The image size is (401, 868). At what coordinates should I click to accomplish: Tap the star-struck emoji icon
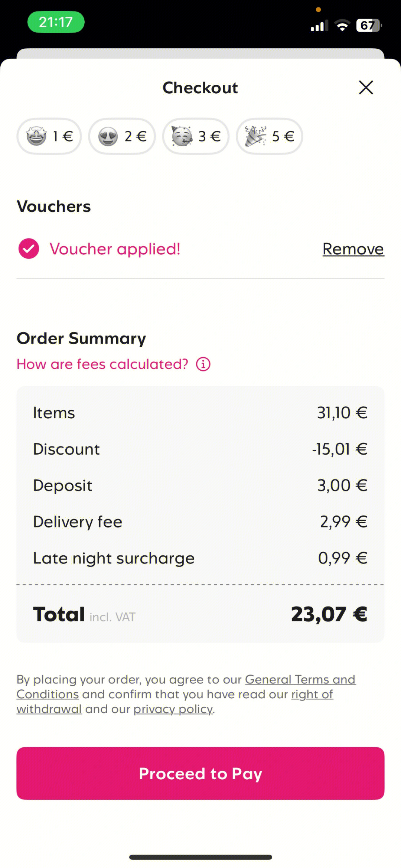(36, 136)
